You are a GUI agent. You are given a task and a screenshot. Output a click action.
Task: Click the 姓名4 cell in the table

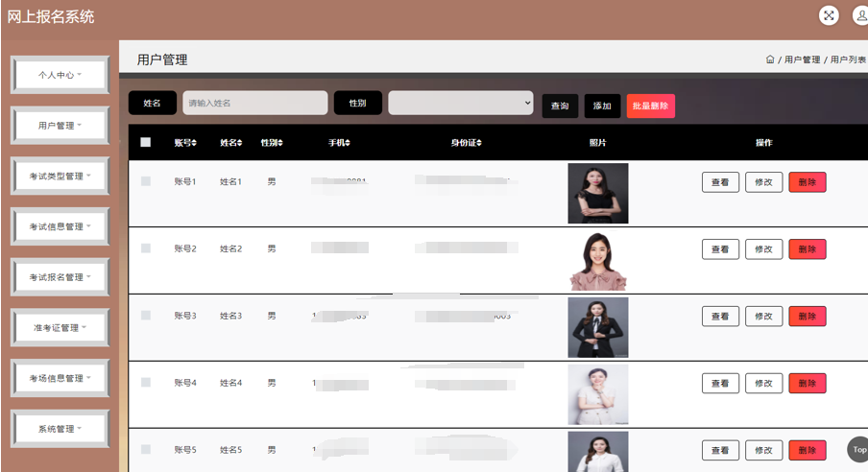230,383
